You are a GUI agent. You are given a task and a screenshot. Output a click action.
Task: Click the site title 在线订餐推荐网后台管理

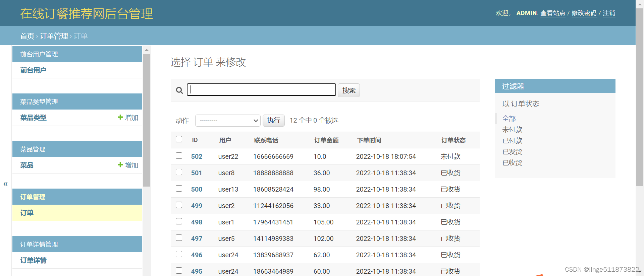tap(87, 14)
